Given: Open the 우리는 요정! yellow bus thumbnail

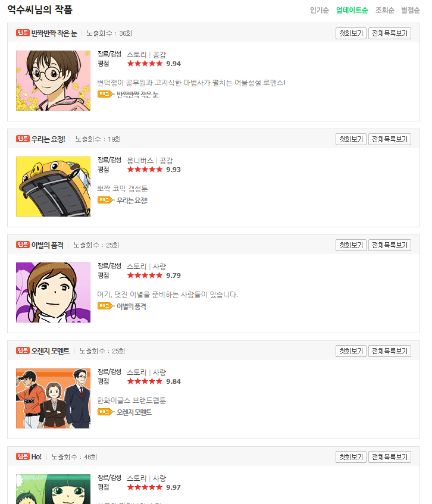Looking at the screenshot, I should tap(53, 186).
